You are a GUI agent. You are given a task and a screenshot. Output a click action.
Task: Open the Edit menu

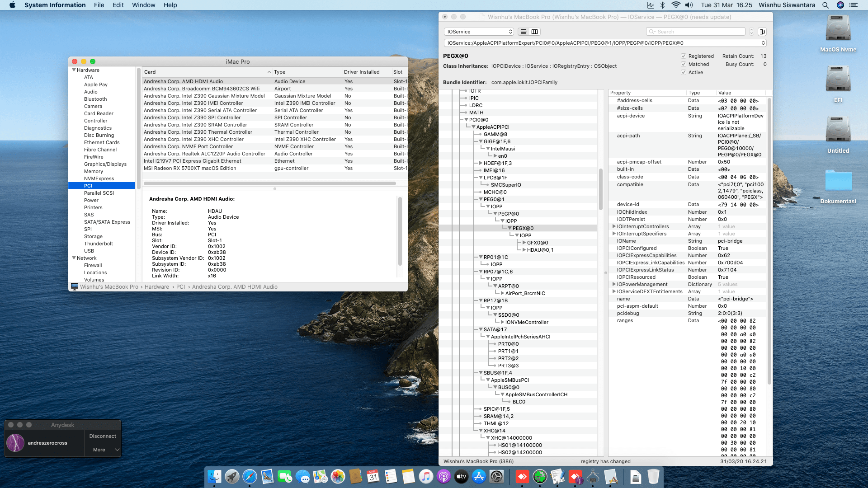pyautogui.click(x=118, y=5)
